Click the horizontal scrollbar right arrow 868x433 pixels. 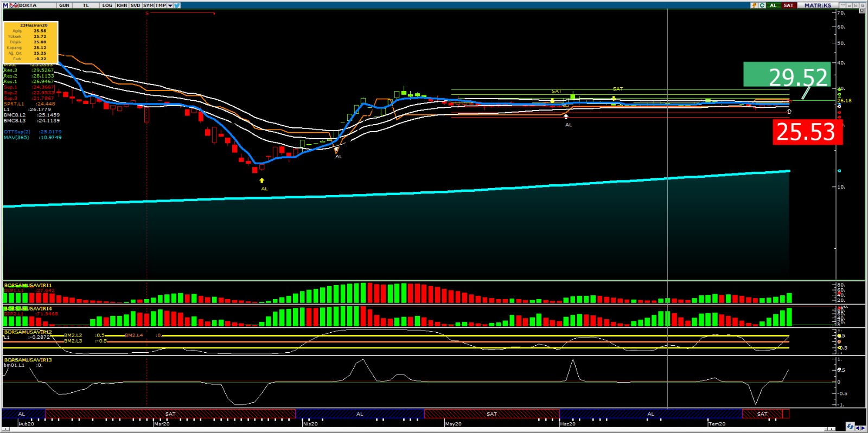pos(863,428)
